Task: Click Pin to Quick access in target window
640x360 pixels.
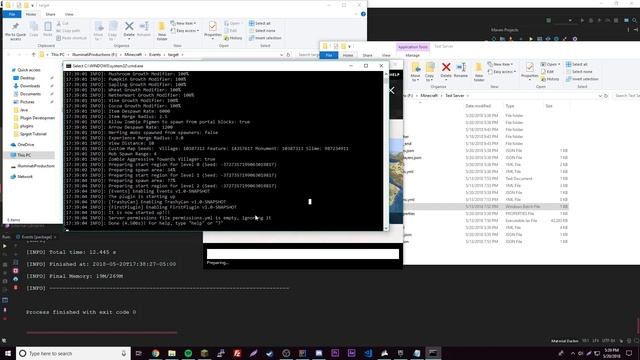Action: click(16, 31)
